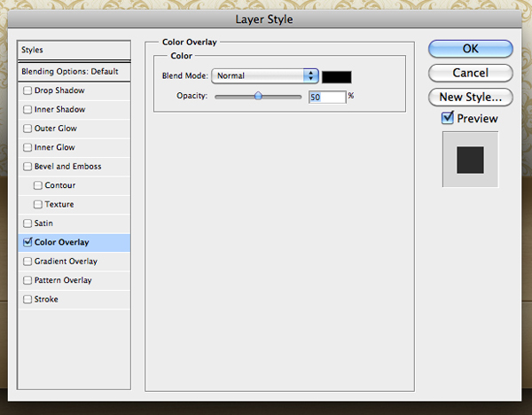Screen dimensions: 532x415
Task: Select the Stroke label
Action: [x=46, y=300]
